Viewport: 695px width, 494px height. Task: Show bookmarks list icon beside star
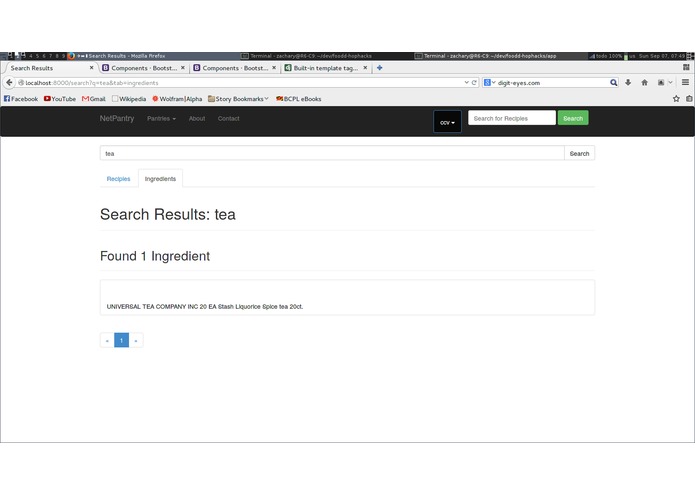[x=689, y=99]
